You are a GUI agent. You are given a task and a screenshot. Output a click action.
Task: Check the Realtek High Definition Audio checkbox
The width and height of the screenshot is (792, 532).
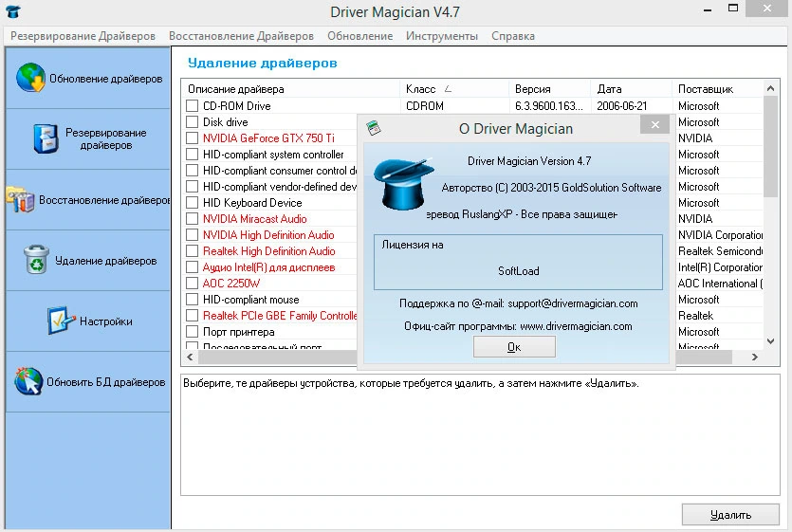[x=192, y=251]
